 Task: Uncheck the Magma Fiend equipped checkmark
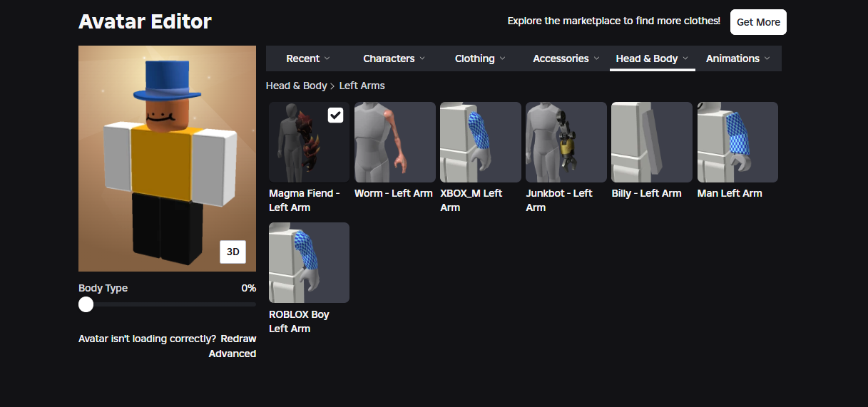[335, 115]
